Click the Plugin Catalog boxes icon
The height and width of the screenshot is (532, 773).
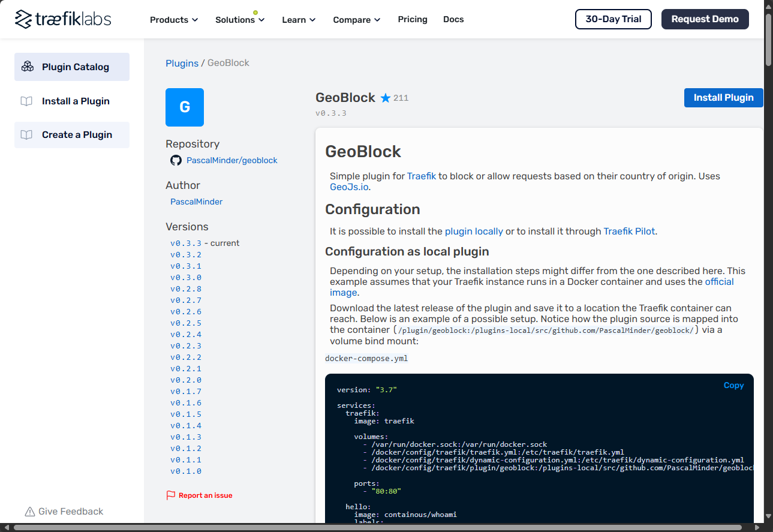(27, 67)
